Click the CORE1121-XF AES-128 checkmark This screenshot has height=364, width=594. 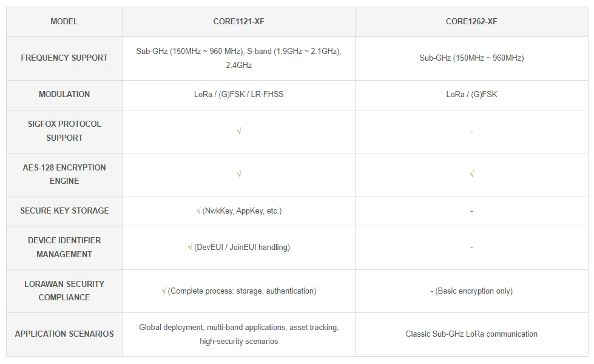click(239, 174)
